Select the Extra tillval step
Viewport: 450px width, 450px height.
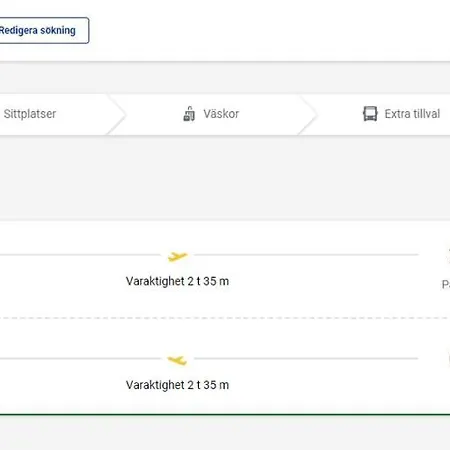(x=412, y=114)
